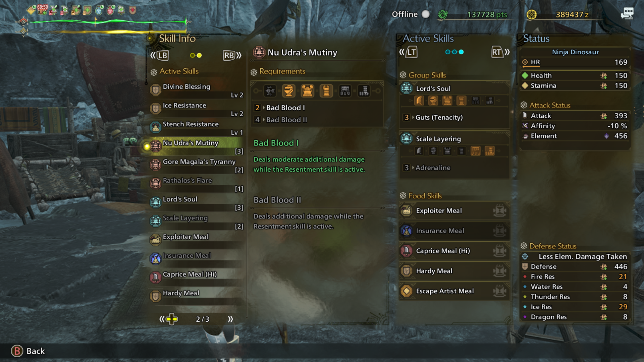Viewport: 644px width, 362px height.
Task: Select the first Skill Info page dot
Action: [x=193, y=55]
